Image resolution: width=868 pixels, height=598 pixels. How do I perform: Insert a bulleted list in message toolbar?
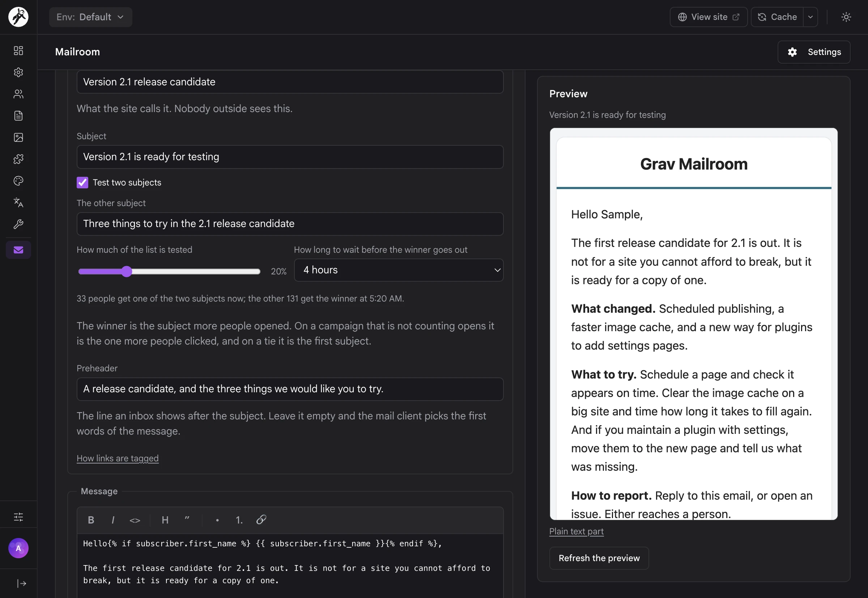[217, 520]
